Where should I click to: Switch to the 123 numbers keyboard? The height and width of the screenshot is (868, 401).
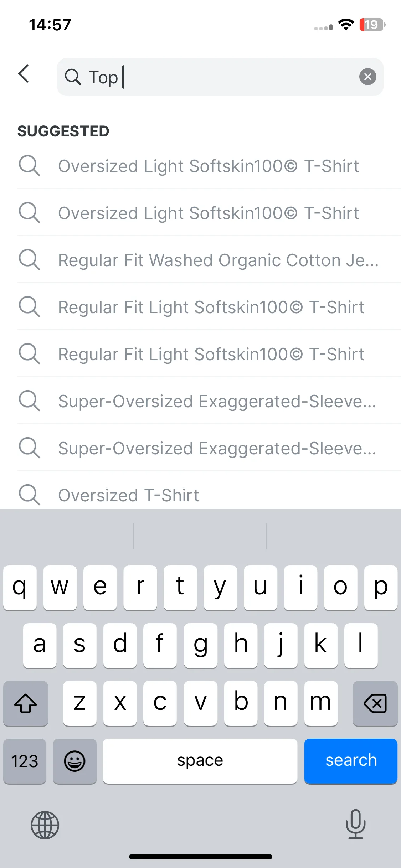tap(25, 761)
